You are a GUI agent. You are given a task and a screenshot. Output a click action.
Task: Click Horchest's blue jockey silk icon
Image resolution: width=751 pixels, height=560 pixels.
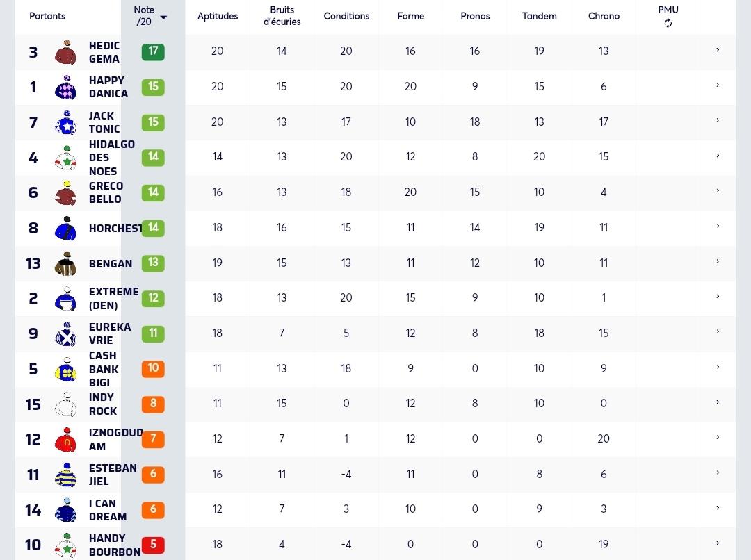(65, 229)
